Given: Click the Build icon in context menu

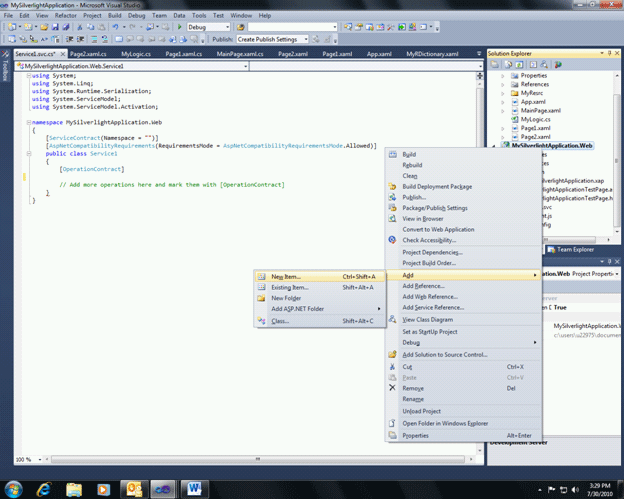Looking at the screenshot, I should tap(393, 155).
